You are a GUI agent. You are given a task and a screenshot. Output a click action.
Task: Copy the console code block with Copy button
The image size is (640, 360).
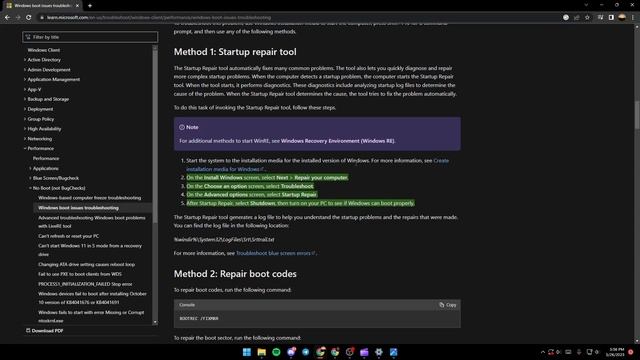pos(448,305)
